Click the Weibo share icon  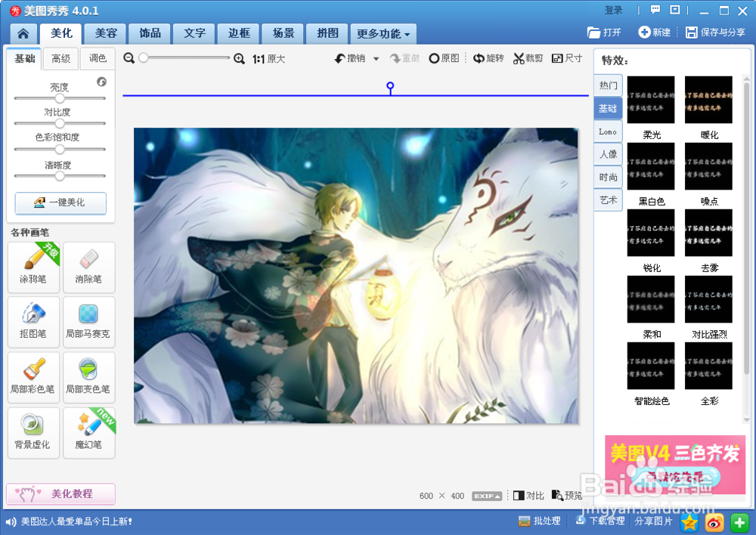coord(714,522)
